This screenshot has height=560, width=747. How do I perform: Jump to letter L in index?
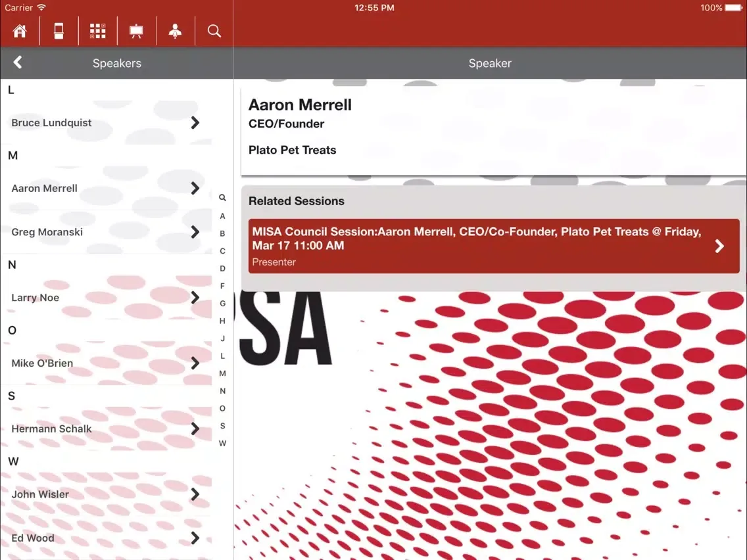click(x=222, y=356)
